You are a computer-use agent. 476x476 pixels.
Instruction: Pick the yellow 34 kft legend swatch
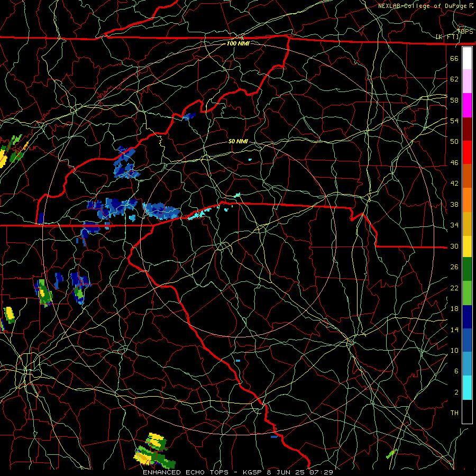[467, 246]
